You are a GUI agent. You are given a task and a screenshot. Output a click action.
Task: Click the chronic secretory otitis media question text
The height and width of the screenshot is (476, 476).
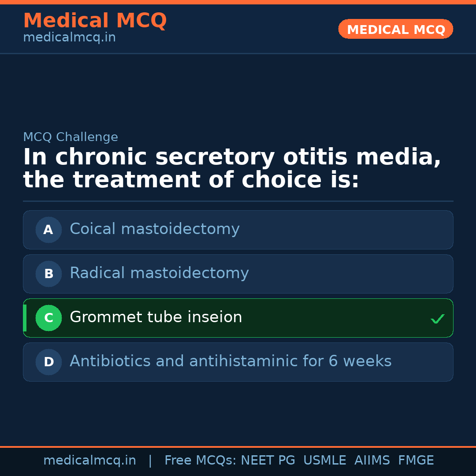(232, 169)
